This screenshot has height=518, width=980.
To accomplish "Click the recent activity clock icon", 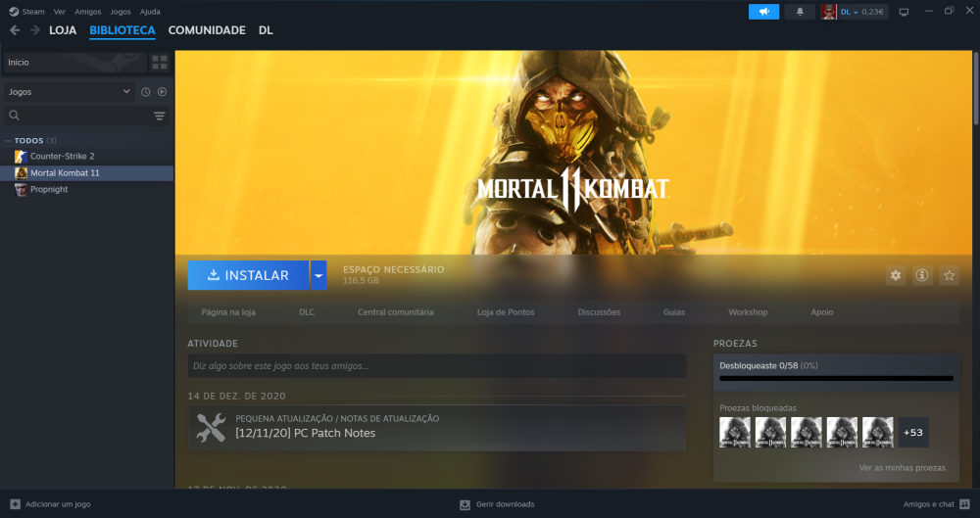I will point(146,92).
